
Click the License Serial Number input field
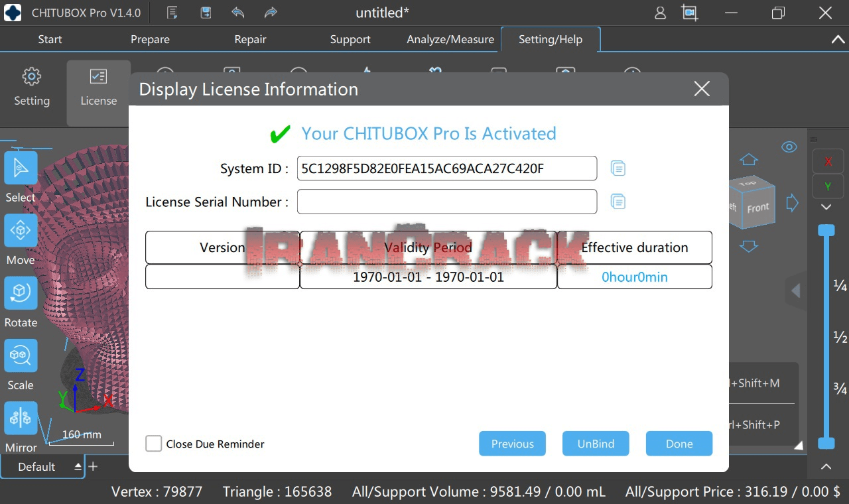(446, 202)
